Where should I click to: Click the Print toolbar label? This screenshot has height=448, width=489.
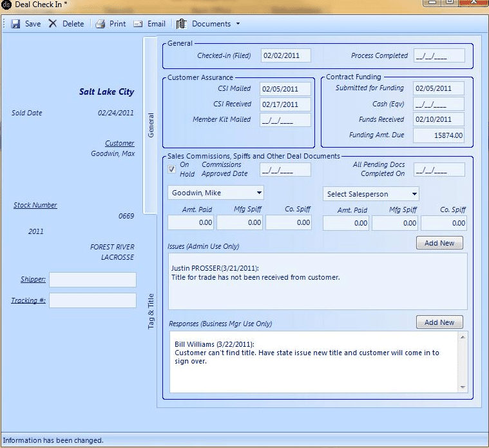pos(117,24)
